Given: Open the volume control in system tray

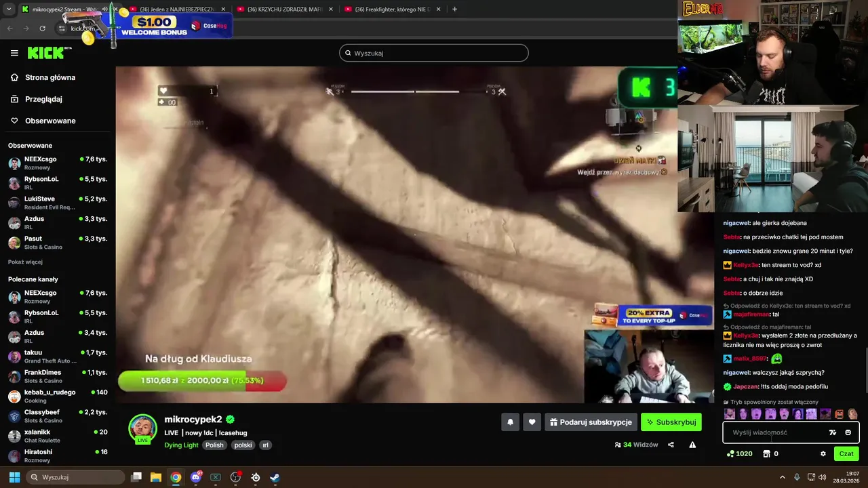Looking at the screenshot, I should (823, 477).
